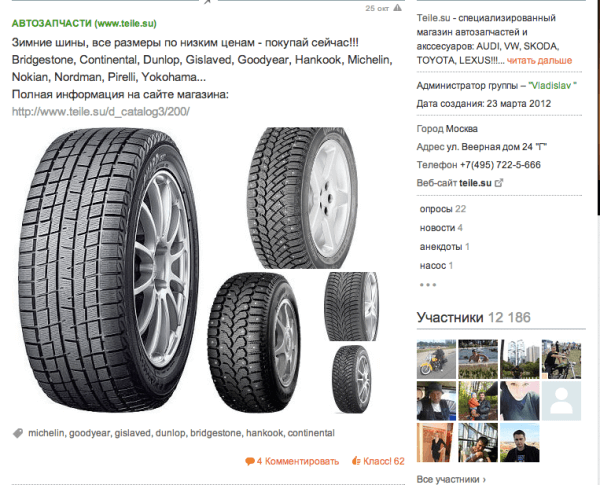This screenshot has height=485, width=600.
Task: Click the thumbs-up Класс icon
Action: [x=356, y=461]
